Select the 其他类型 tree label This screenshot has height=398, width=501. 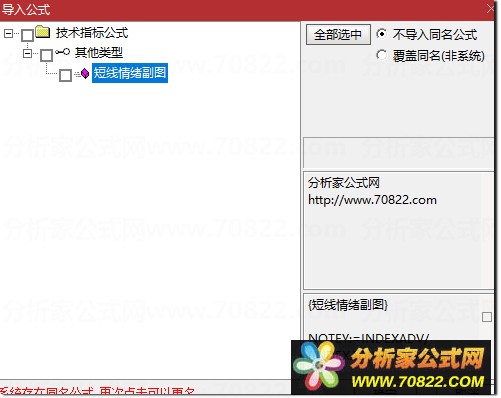(x=99, y=52)
